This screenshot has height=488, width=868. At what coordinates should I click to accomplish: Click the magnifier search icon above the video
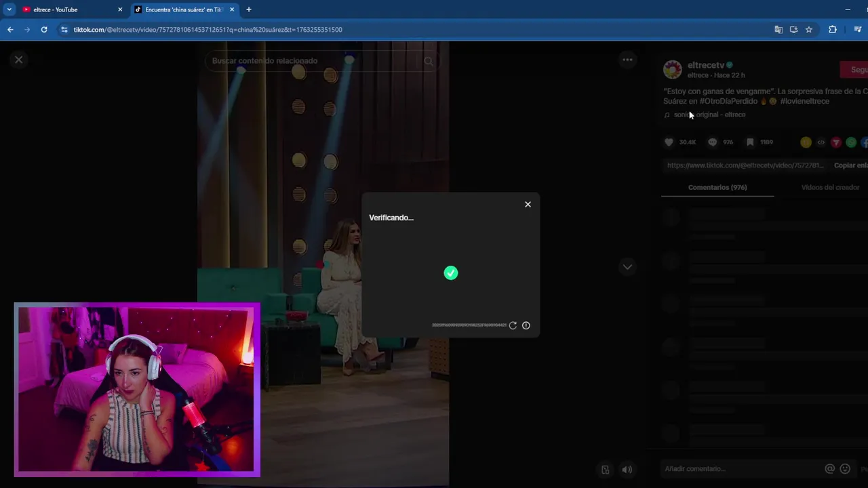pos(429,61)
